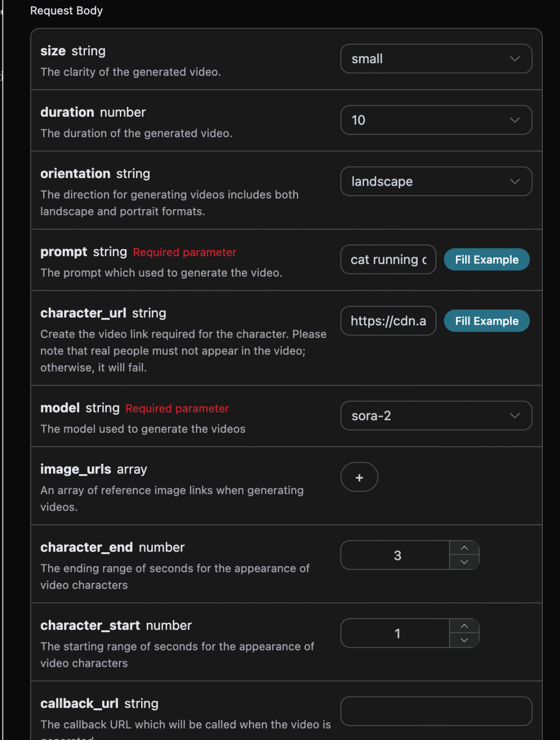The image size is (560, 740).
Task: Click Fill Example for character_url field
Action: [486, 321]
